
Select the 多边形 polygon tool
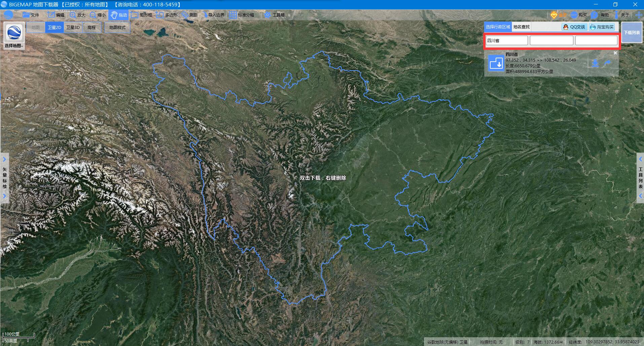[167, 15]
